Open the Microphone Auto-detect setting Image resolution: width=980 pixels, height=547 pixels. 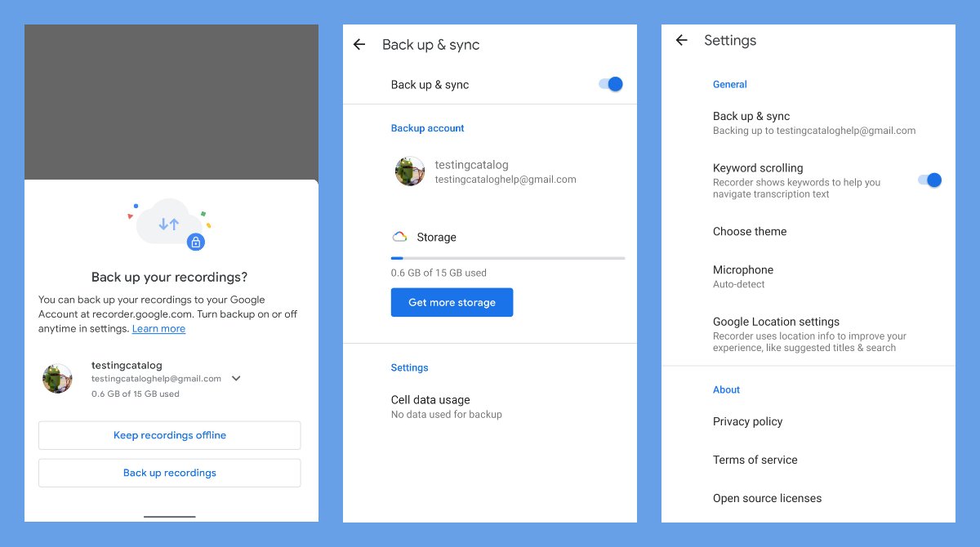click(742, 269)
